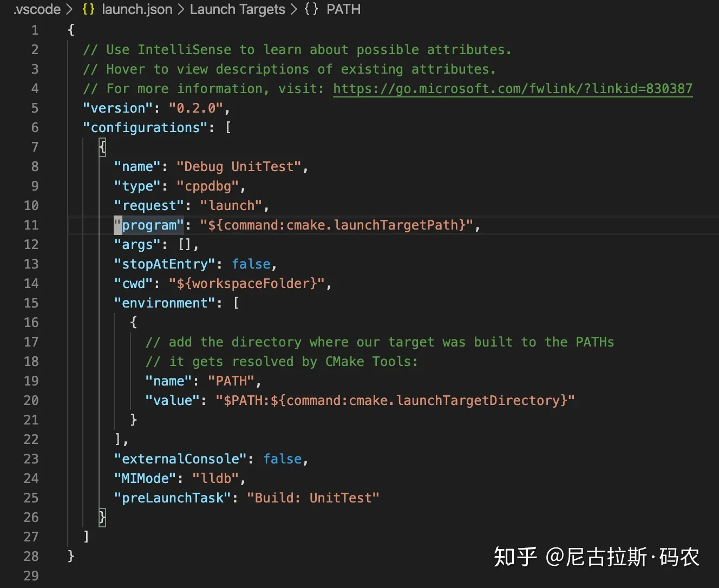The width and height of the screenshot is (719, 588).
Task: Click line number 11 in the gutter
Action: tap(31, 225)
